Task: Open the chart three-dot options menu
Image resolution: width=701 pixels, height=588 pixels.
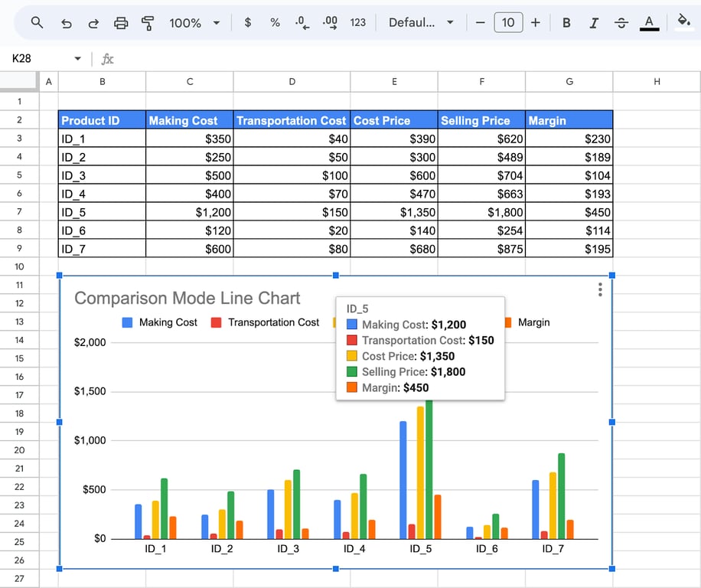Action: (600, 289)
